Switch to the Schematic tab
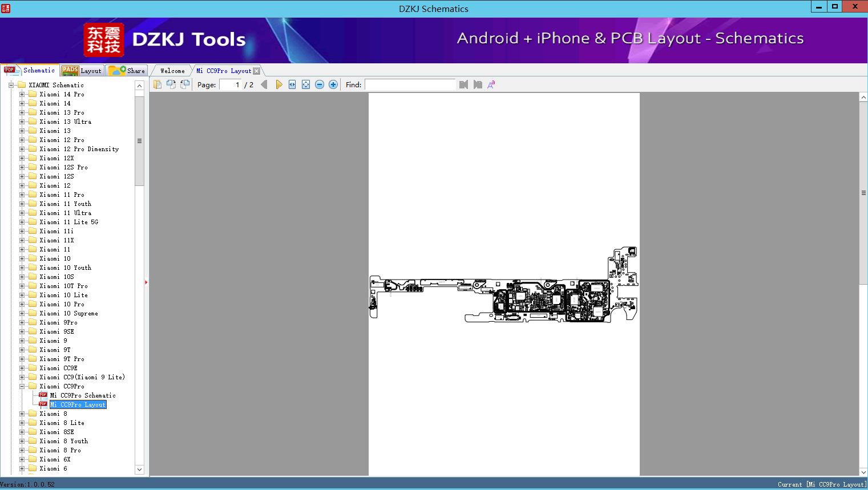This screenshot has height=490, width=868. coord(30,70)
